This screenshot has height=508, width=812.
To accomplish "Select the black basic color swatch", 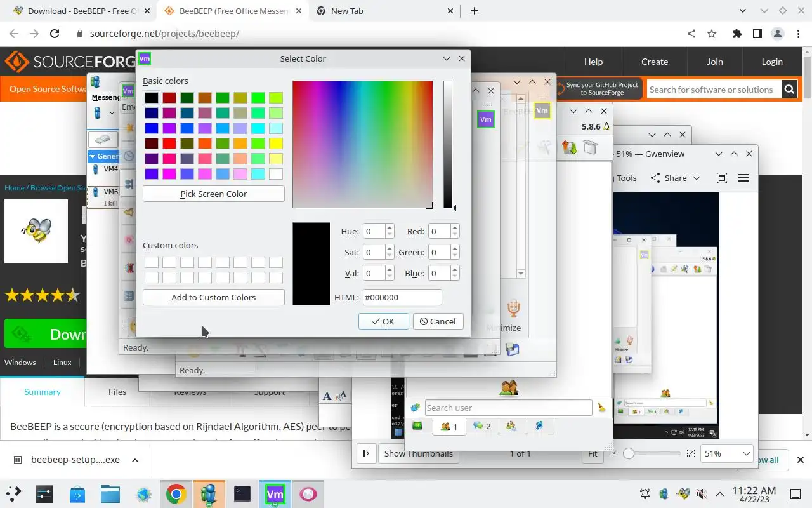I will pyautogui.click(x=151, y=98).
